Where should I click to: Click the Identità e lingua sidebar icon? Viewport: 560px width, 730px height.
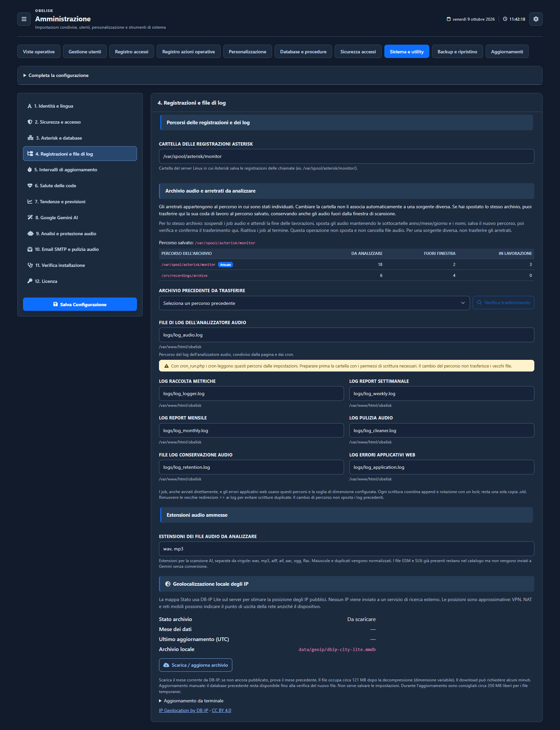(30, 106)
